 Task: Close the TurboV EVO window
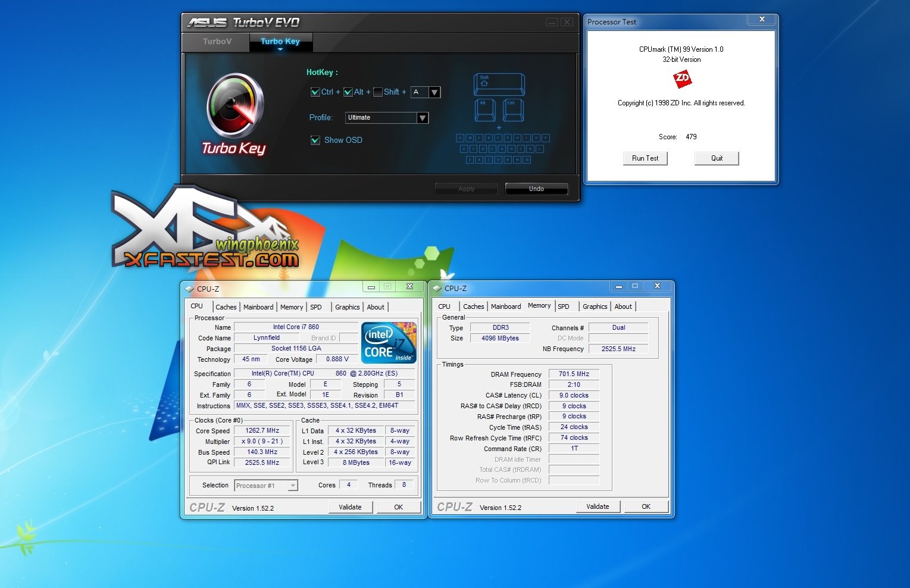click(x=567, y=22)
